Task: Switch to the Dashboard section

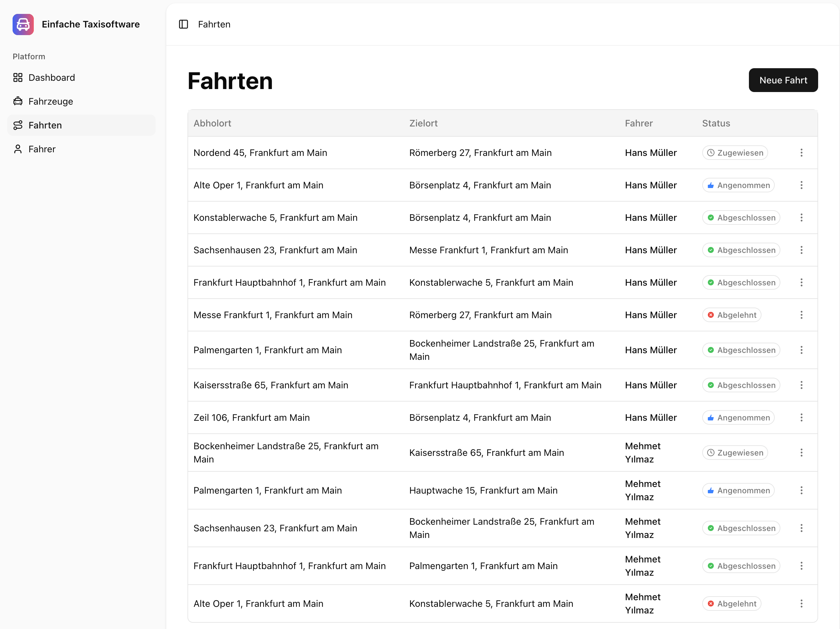Action: [52, 77]
